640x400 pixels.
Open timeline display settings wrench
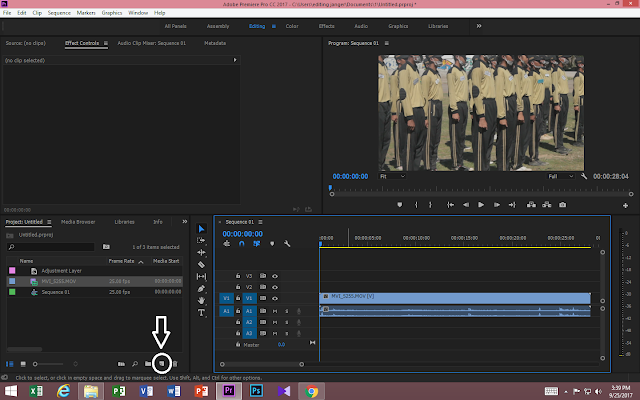pyautogui.click(x=287, y=243)
